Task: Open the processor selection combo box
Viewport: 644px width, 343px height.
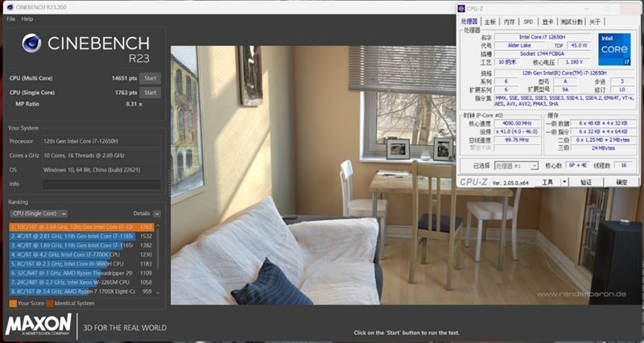Action: 516,166
